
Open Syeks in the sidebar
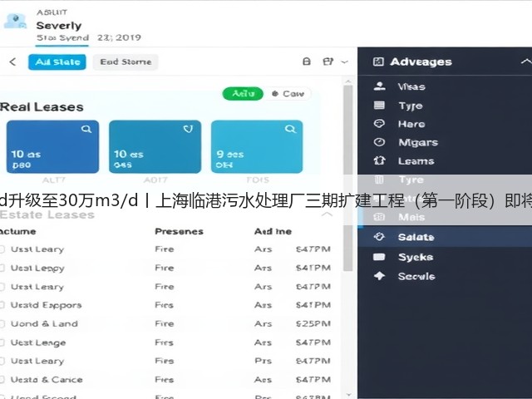416,257
